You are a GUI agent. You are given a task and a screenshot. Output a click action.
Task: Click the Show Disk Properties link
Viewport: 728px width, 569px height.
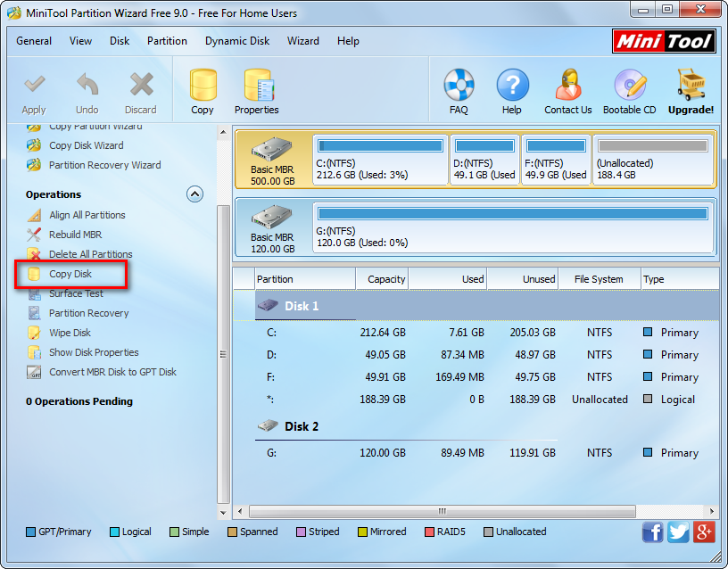tap(94, 352)
